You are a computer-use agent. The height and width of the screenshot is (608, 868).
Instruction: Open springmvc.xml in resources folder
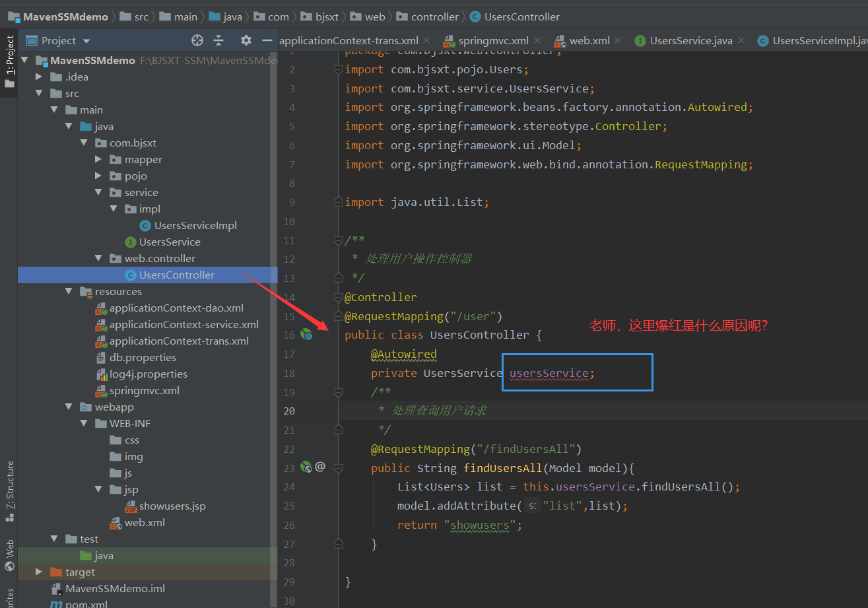tap(137, 390)
